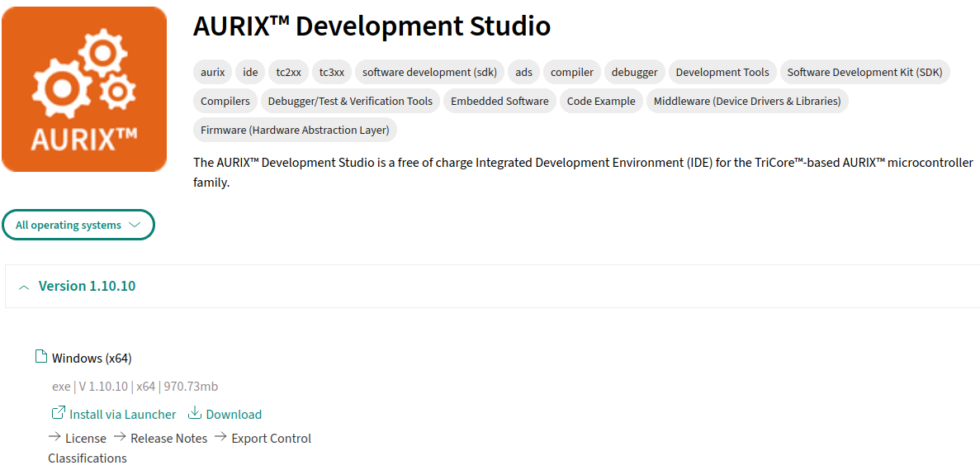The width and height of the screenshot is (980, 475).
Task: Click the Windows (x64) file name
Action: [x=92, y=359]
